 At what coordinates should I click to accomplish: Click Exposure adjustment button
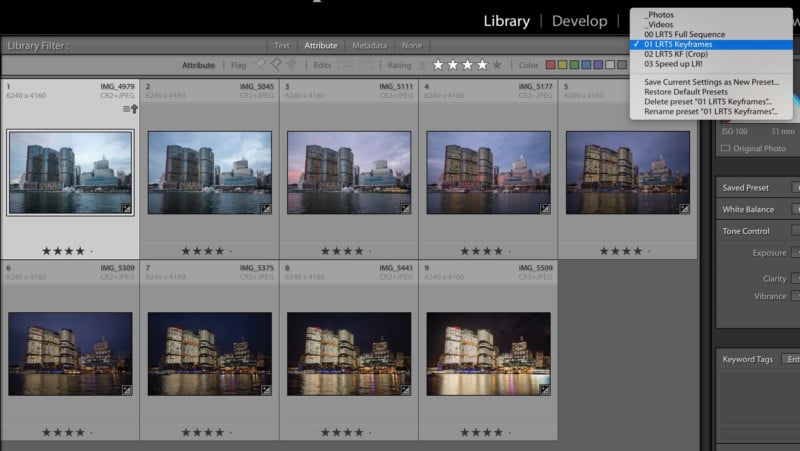(x=796, y=253)
